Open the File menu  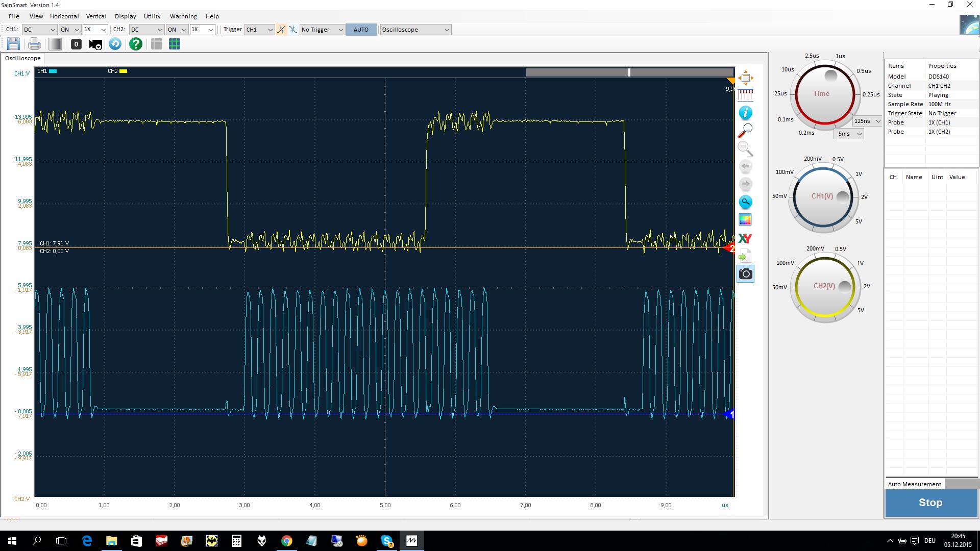[14, 16]
